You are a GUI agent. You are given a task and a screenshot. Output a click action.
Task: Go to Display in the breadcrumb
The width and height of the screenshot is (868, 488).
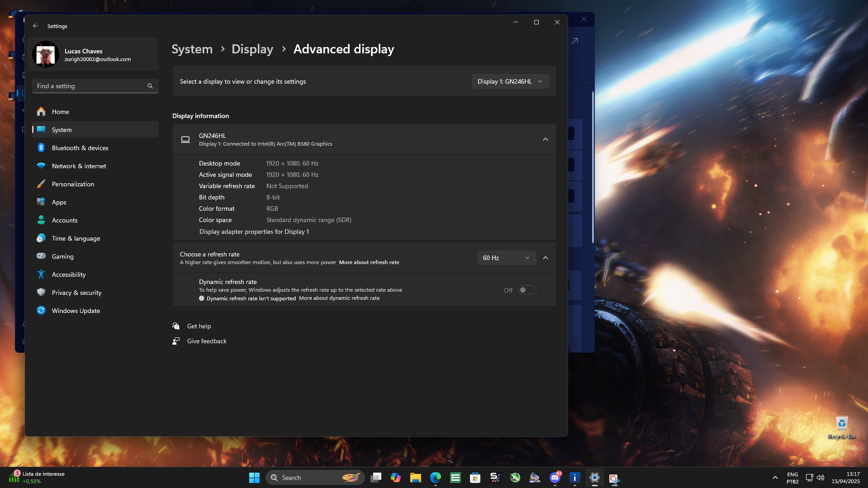click(252, 49)
